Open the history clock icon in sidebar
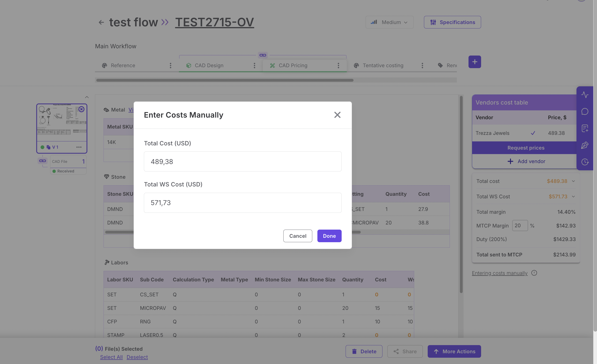Screen dimensions: 597x364 585,162
